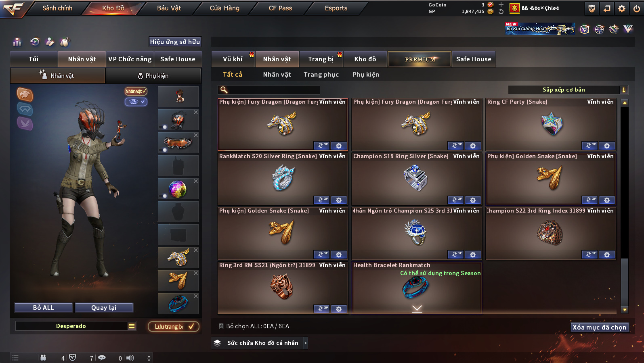Switch to the PREMIUM tab

coord(420,59)
